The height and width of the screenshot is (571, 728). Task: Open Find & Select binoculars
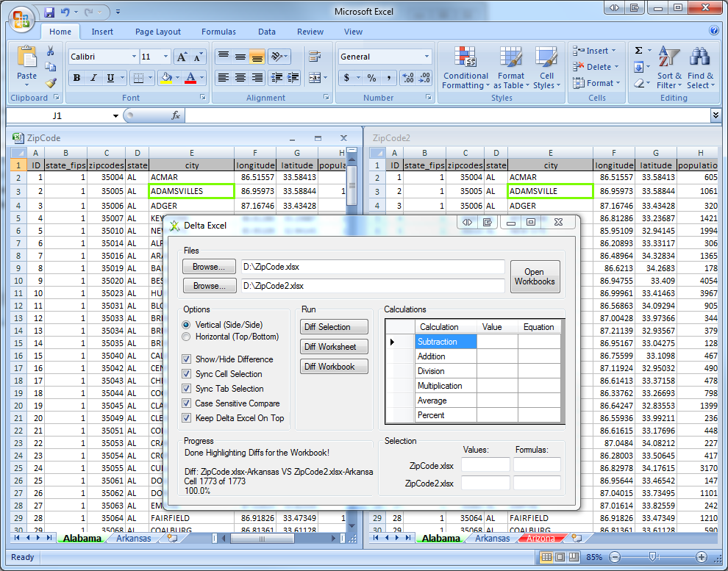click(x=701, y=68)
